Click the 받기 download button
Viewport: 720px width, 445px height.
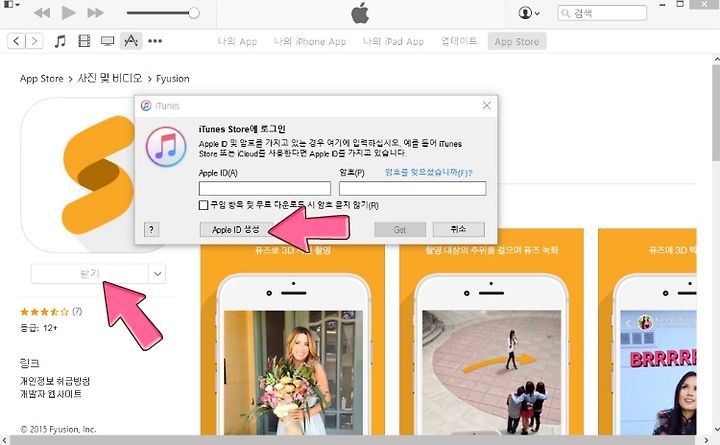pos(90,274)
